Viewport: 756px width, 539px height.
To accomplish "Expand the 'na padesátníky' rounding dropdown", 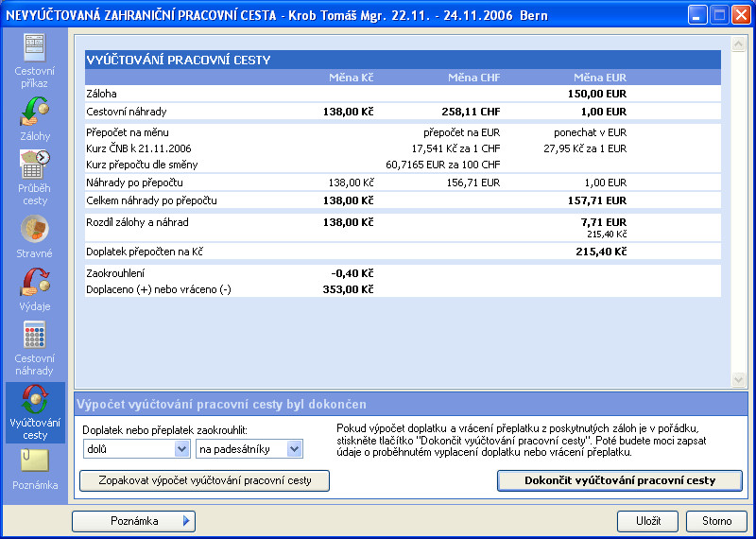I will [294, 449].
